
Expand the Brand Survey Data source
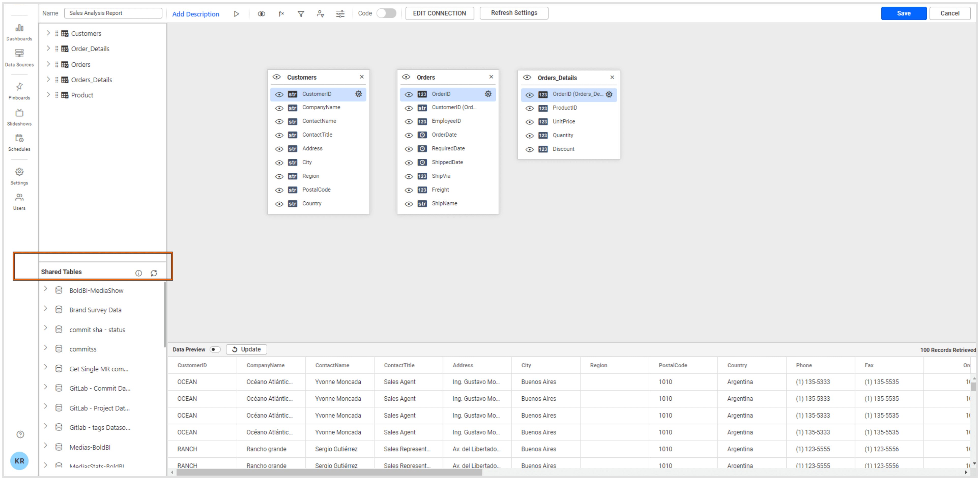(46, 309)
